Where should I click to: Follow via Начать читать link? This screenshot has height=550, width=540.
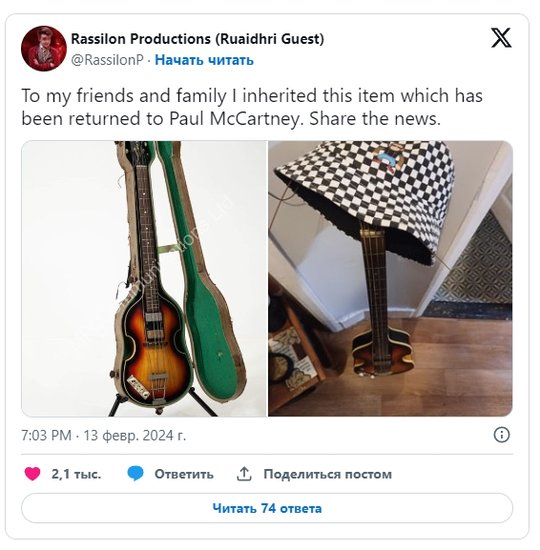coord(204,60)
